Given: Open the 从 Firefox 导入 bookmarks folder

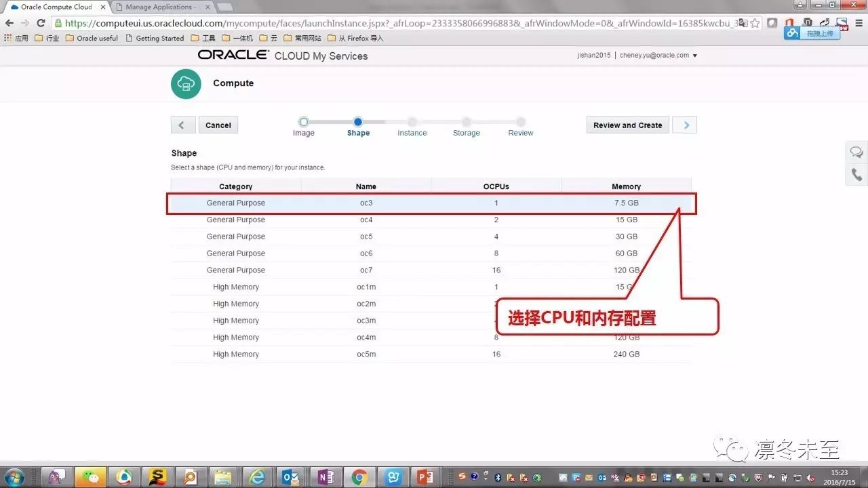Looking at the screenshot, I should point(355,39).
